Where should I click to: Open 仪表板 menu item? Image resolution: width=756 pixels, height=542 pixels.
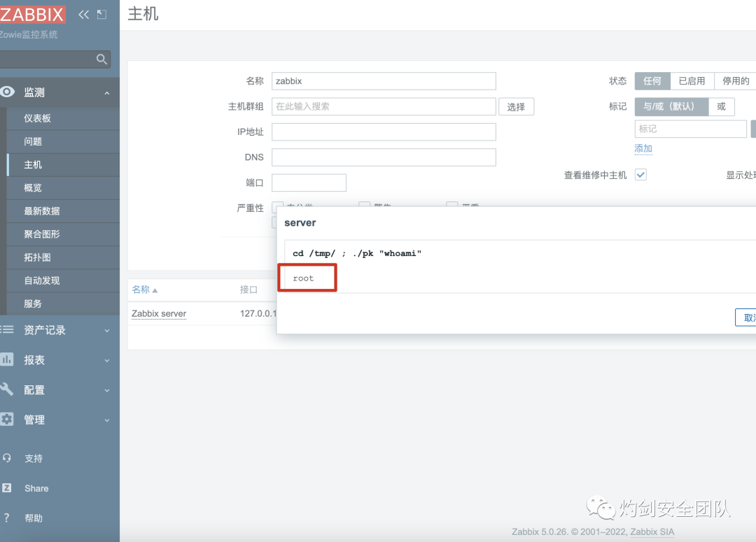(63, 118)
